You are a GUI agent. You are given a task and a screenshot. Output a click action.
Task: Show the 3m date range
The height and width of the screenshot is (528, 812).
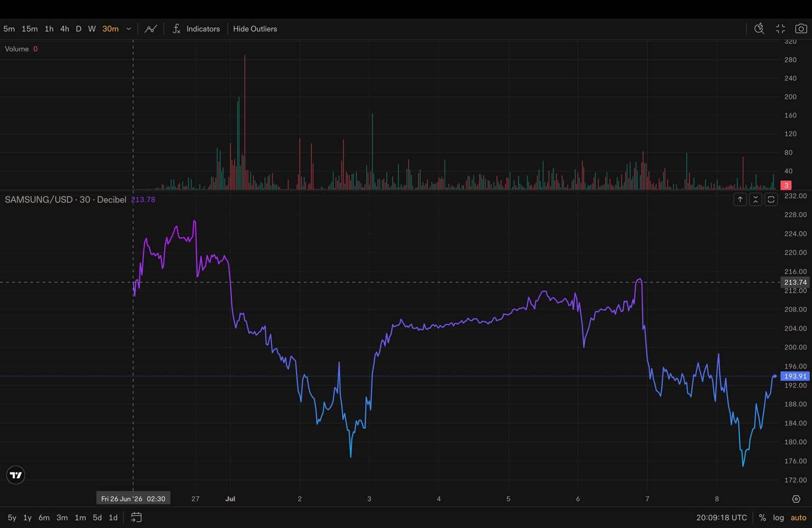(62, 518)
